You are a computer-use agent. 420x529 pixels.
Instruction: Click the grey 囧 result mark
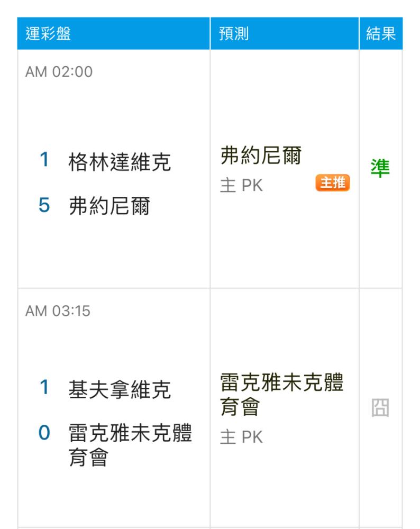click(380, 407)
